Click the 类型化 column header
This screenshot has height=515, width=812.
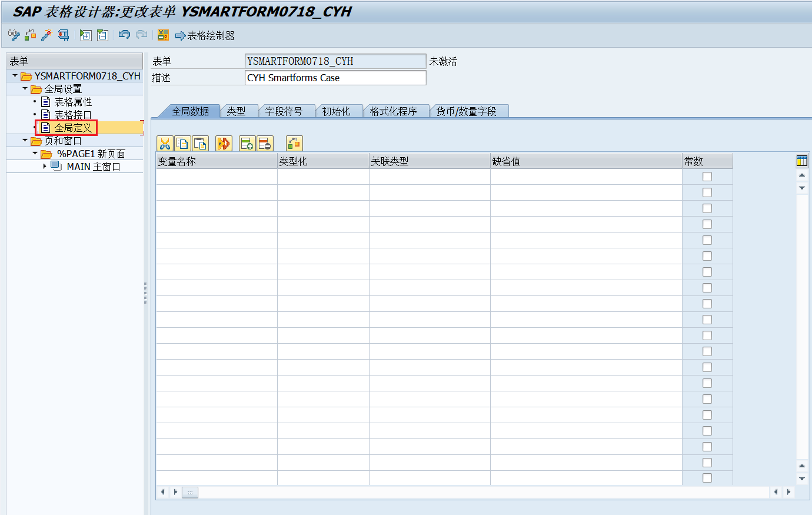pyautogui.click(x=323, y=161)
